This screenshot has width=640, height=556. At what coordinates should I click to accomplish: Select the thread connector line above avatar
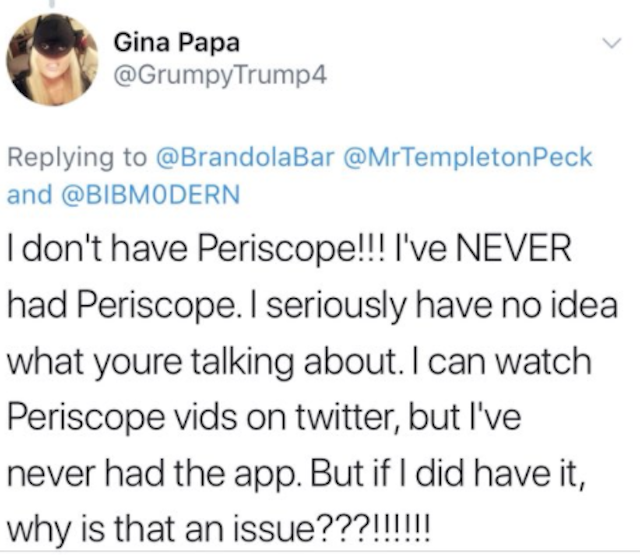pyautogui.click(x=52, y=4)
